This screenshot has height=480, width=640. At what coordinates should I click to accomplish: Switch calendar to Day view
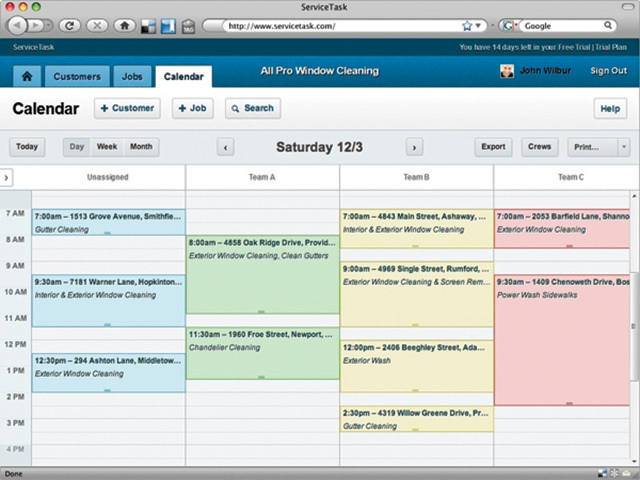point(77,147)
